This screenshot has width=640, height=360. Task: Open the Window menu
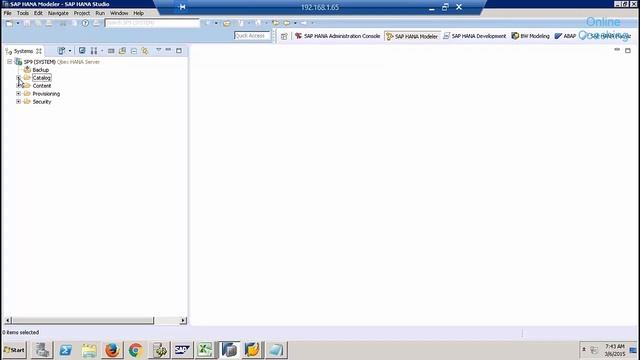[119, 13]
